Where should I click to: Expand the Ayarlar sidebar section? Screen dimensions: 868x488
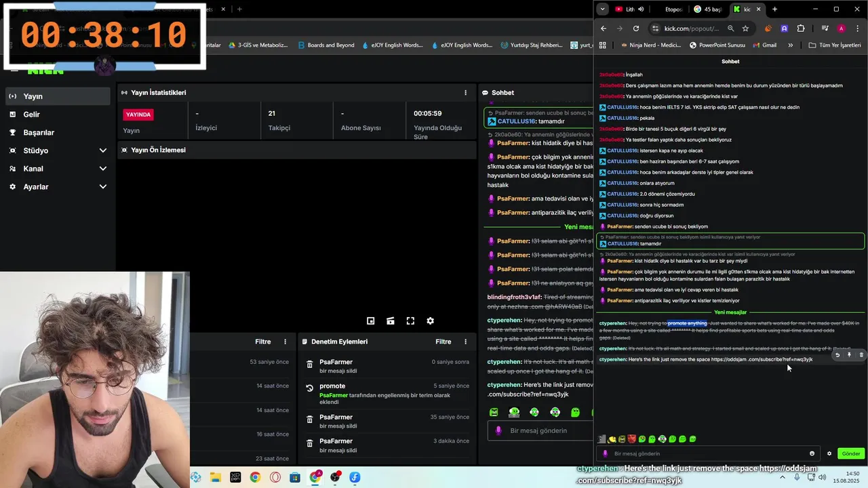pos(58,186)
